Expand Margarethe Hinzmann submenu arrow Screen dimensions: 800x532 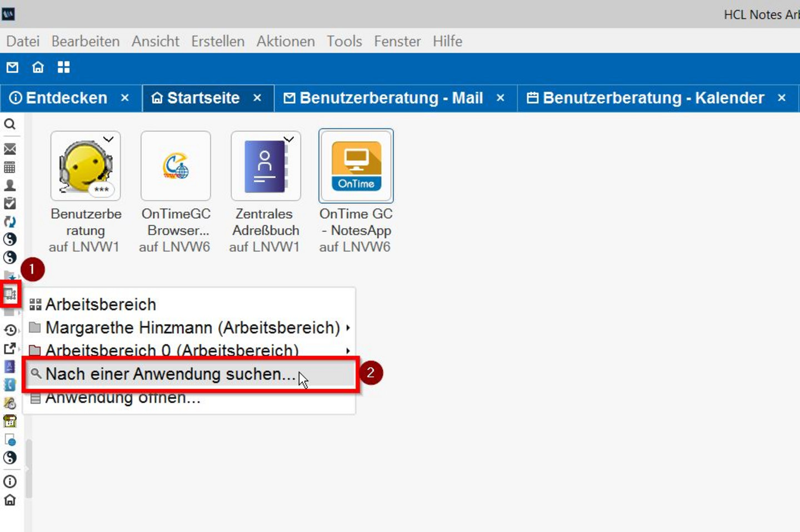[x=348, y=328]
